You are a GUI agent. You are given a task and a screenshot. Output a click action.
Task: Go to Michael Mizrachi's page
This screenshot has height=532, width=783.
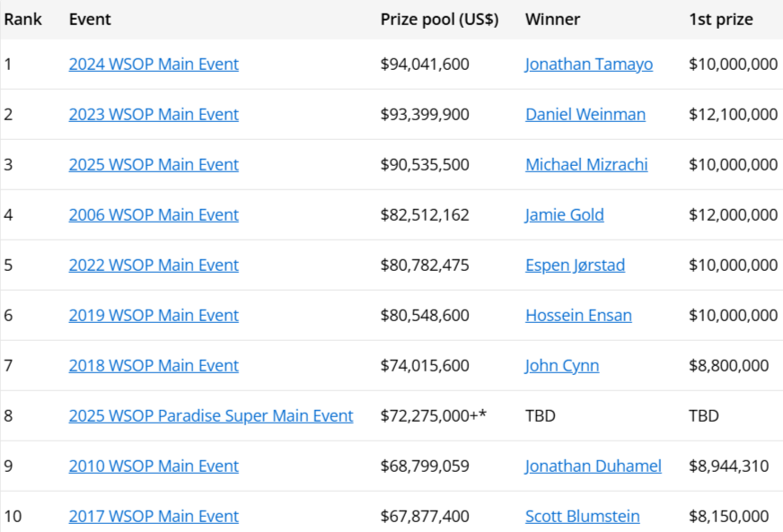pos(586,165)
